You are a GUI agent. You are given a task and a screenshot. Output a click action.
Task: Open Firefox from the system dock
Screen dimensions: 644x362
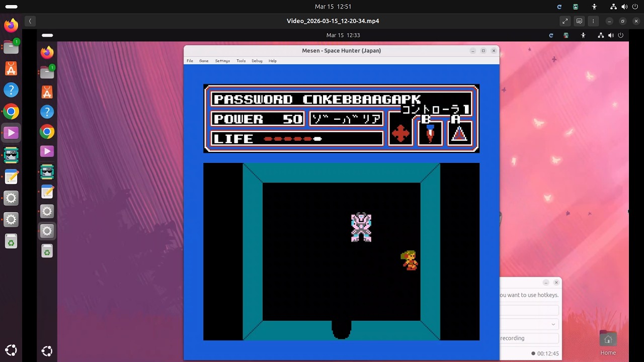[x=11, y=25]
